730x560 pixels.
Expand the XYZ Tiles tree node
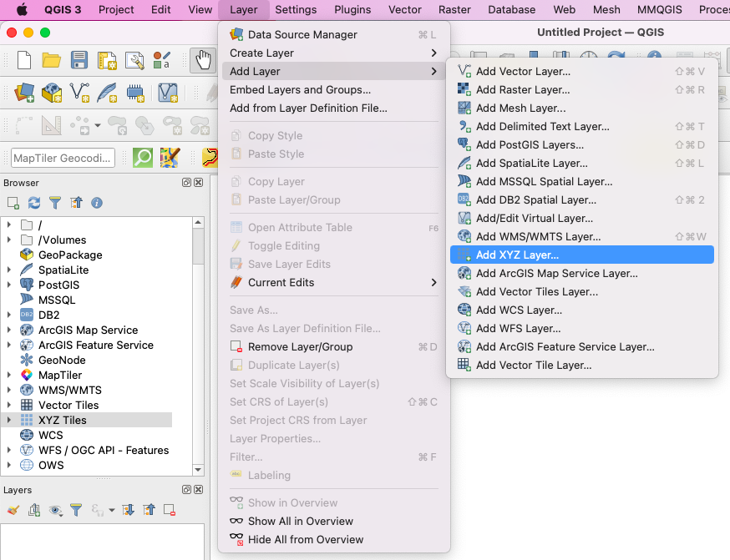click(9, 420)
